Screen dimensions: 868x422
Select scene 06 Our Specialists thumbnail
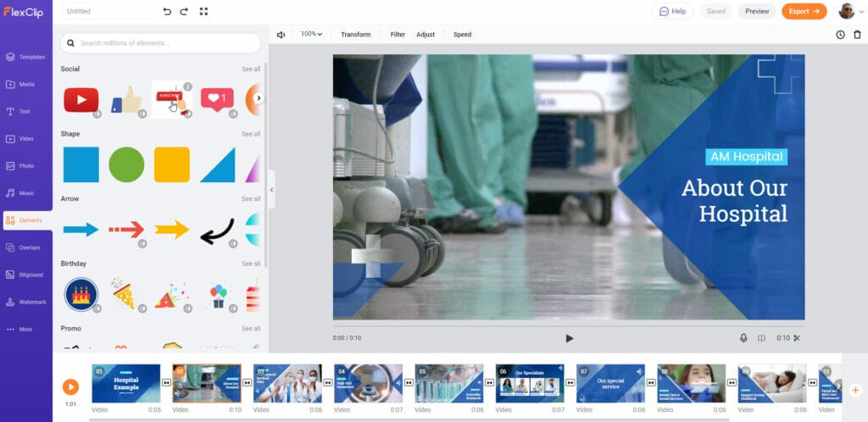(530, 383)
